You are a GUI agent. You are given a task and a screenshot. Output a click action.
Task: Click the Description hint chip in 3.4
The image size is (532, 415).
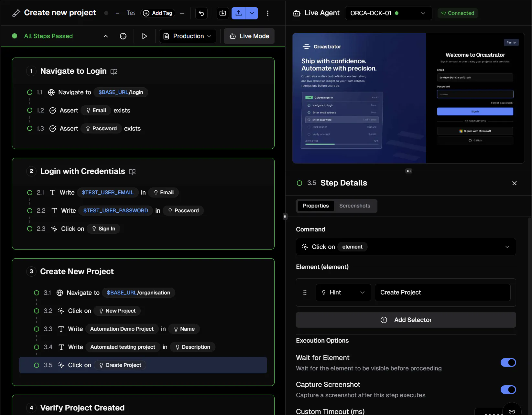(x=192, y=347)
